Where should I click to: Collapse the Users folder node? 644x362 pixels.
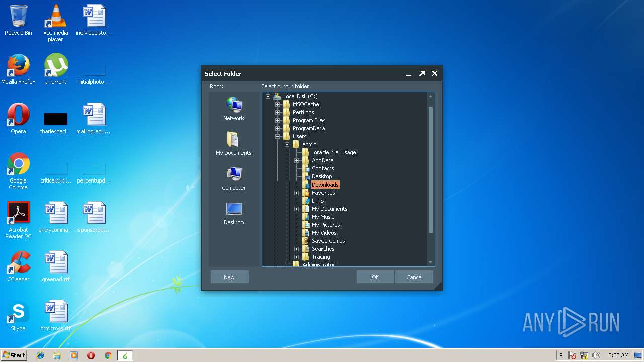[x=277, y=136]
